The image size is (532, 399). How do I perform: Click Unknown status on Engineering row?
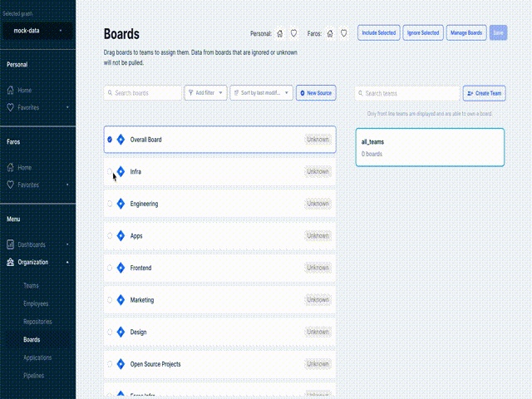click(x=318, y=204)
